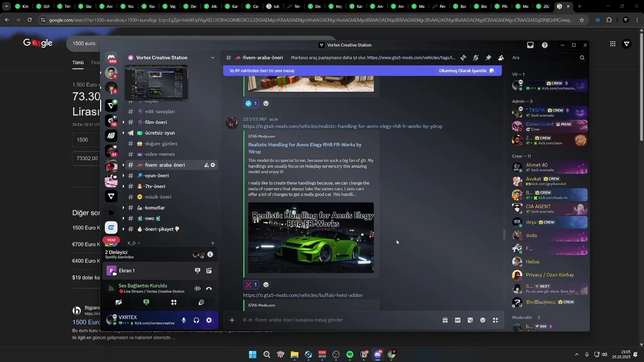Click the Discord search magnifier icon
Image resolution: width=644 pixels, height=362 pixels.
pyautogui.click(x=582, y=58)
